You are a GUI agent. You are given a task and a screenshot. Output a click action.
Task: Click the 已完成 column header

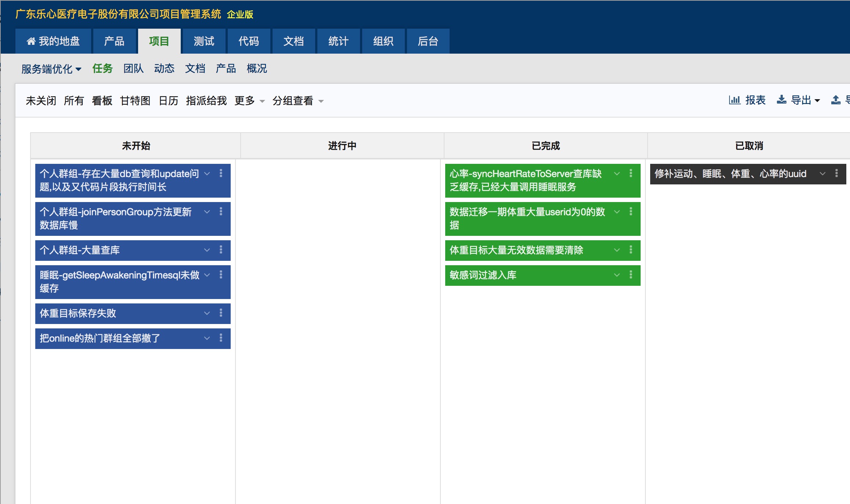click(x=545, y=146)
